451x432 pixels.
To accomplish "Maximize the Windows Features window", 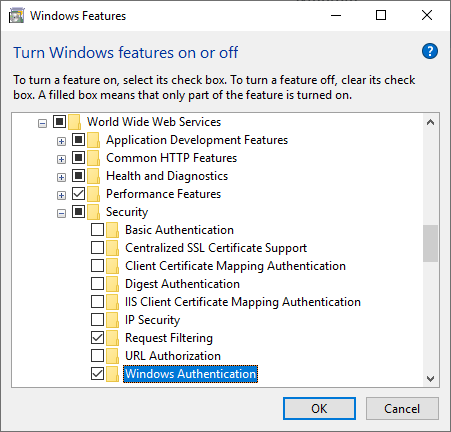I will [381, 15].
